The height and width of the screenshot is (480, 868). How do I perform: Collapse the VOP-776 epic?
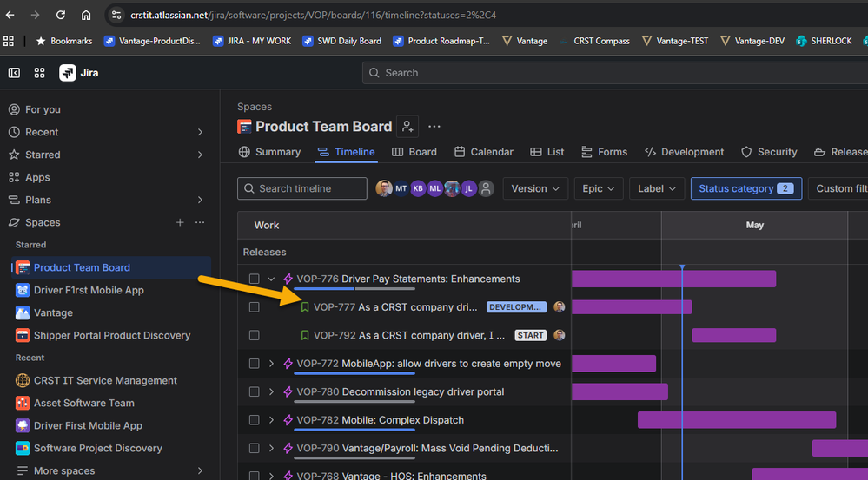point(271,279)
